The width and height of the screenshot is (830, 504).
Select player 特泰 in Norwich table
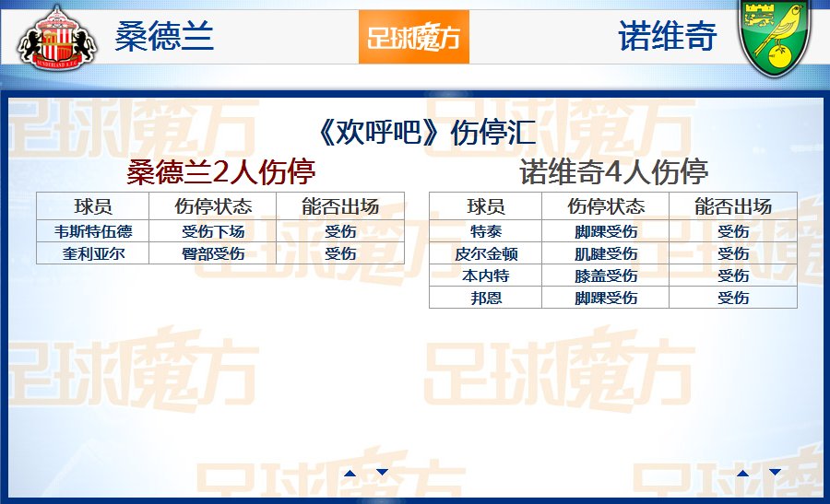[x=485, y=231]
